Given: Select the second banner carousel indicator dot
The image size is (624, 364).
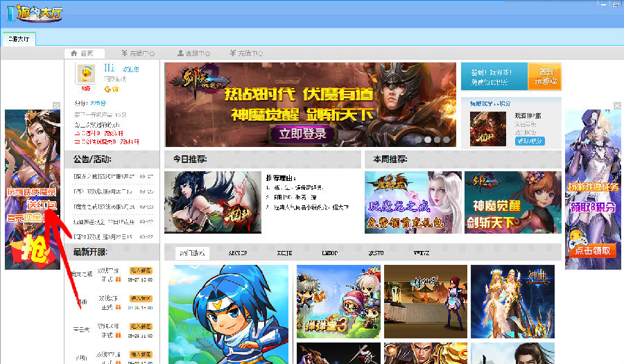Looking at the screenshot, I should (x=437, y=139).
